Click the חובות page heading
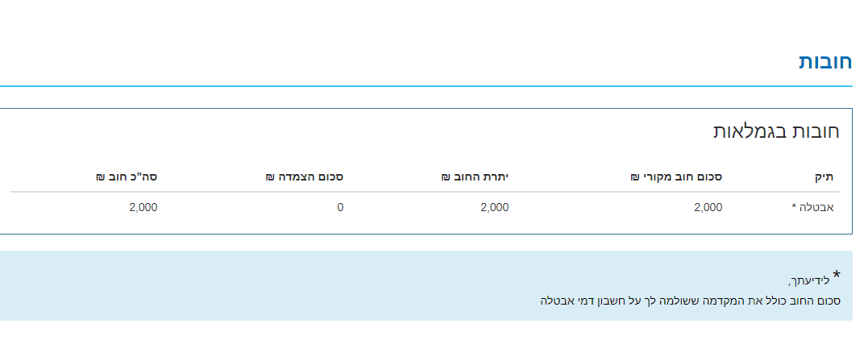 click(x=824, y=62)
